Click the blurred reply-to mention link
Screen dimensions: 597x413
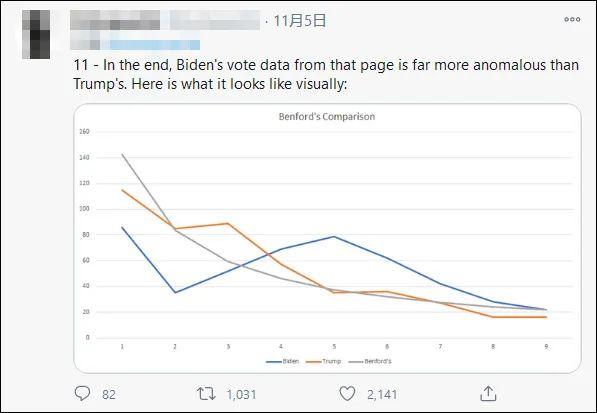pos(155,45)
